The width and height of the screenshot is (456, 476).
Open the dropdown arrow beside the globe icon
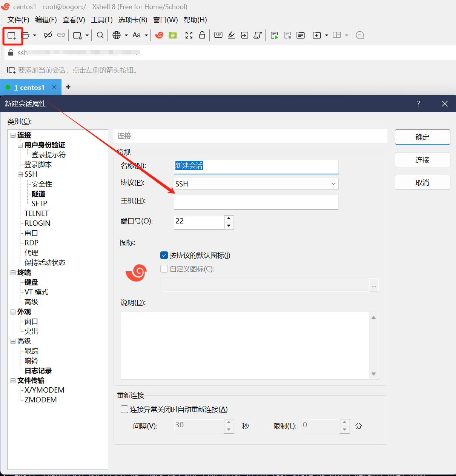pyautogui.click(x=126, y=35)
